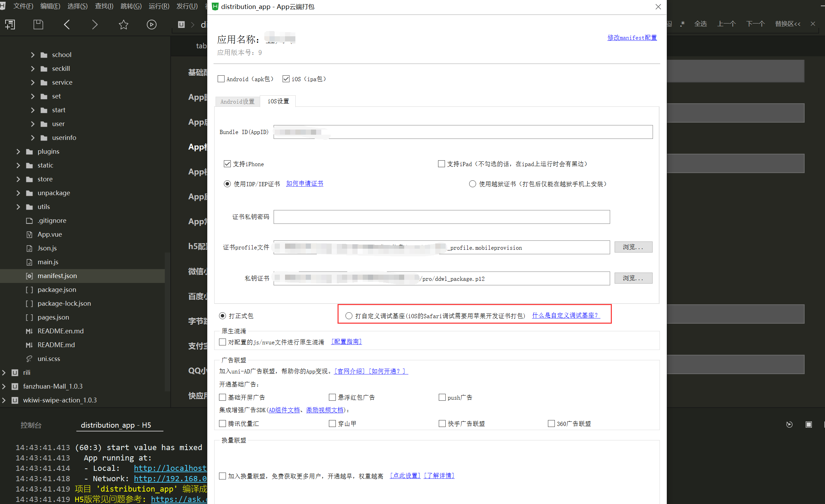This screenshot has width=825, height=504.
Task: Toggle regex search asterisk icon
Action: (x=682, y=24)
